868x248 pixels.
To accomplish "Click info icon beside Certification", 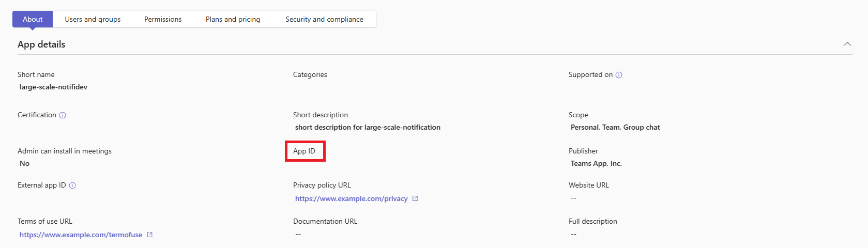I will click(63, 115).
